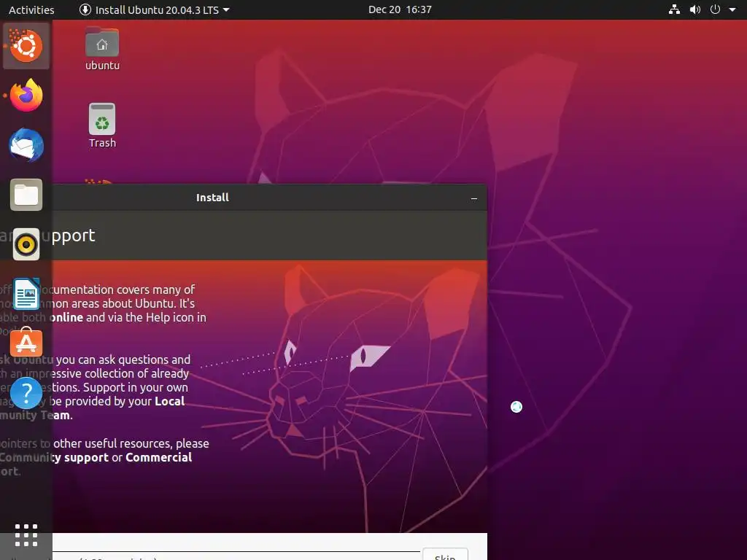Open the Files manager in the dock

[x=26, y=194]
